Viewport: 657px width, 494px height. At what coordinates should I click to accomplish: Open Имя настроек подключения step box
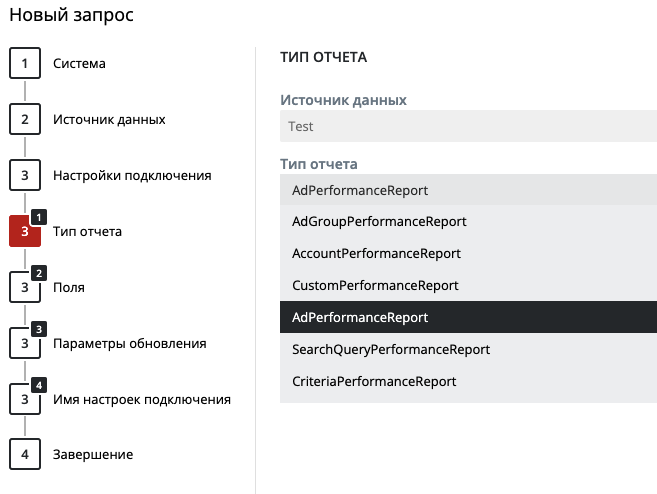coord(25,399)
